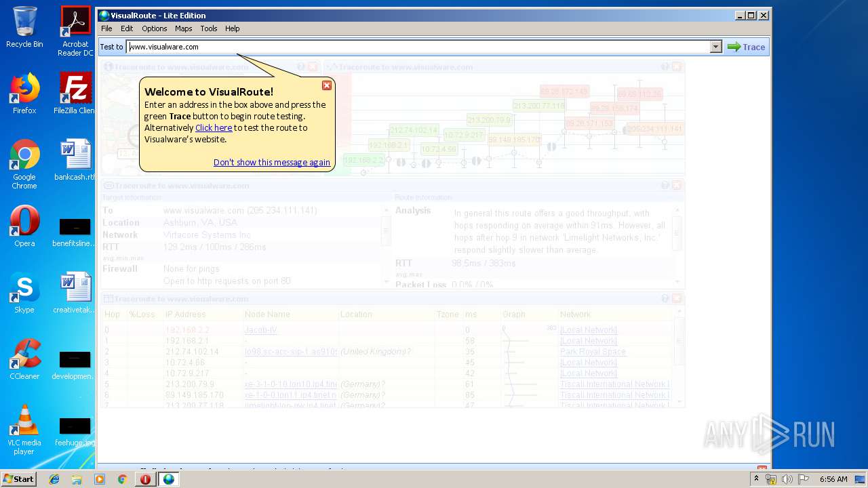Select the creativetak Word document icon
Screen dimensions: 868x488
[x=75, y=293]
